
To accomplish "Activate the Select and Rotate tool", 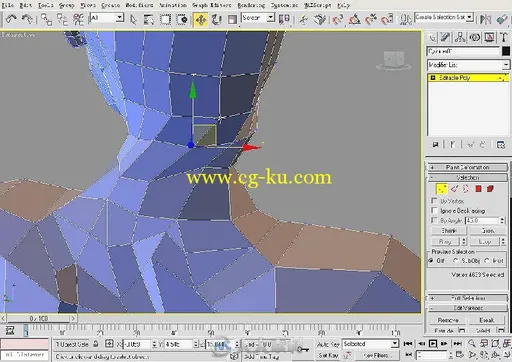I will [x=217, y=20].
